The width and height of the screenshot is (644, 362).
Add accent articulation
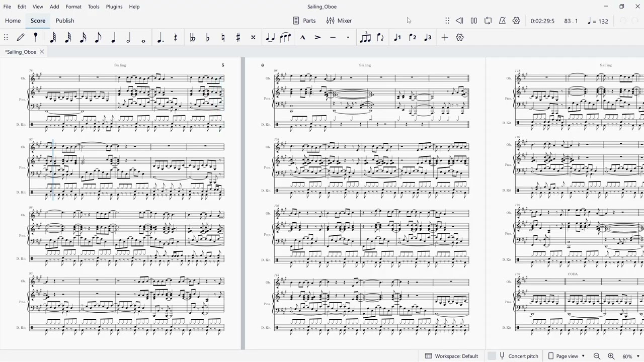pyautogui.click(x=317, y=37)
